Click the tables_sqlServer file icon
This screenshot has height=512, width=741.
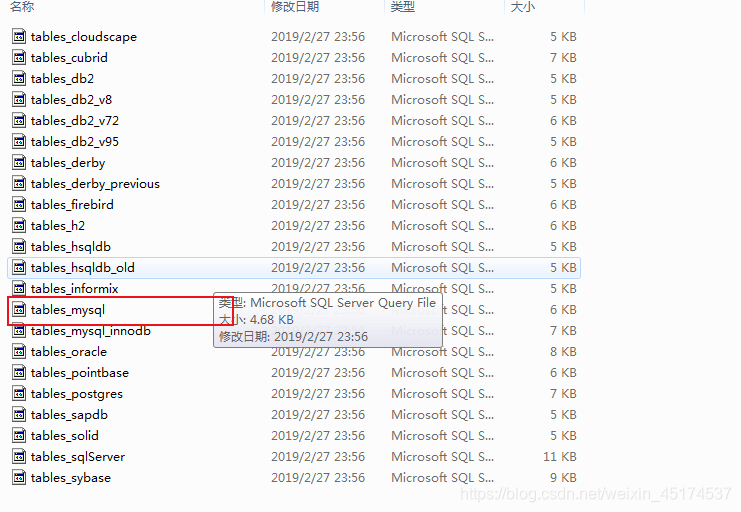[19, 456]
